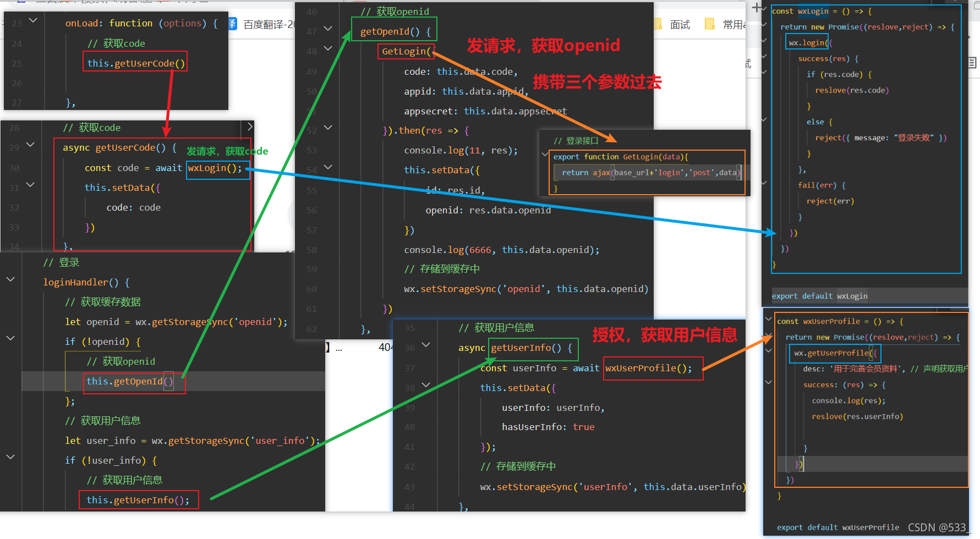Viewport: 980px width, 539px height.
Task: Click code: this.data.code, line
Action: tap(461, 72)
